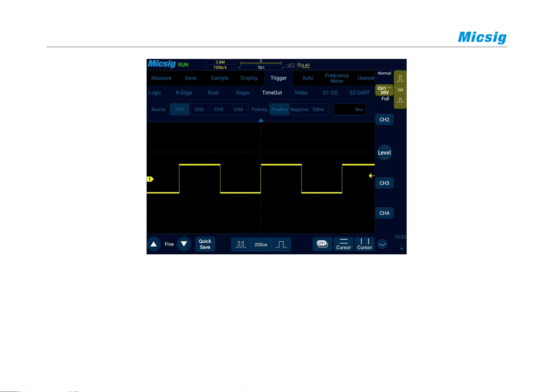Select Slope trigger type
Screen dimensions: 554x392
click(242, 93)
